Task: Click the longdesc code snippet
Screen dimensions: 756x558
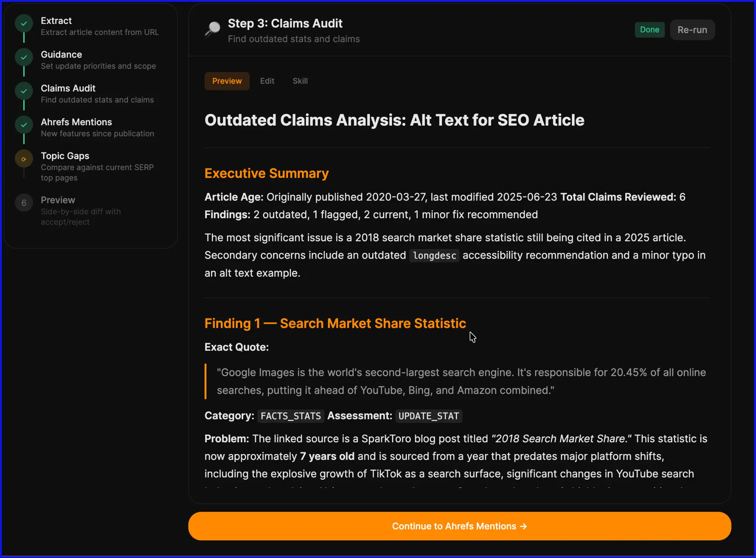Action: click(435, 255)
